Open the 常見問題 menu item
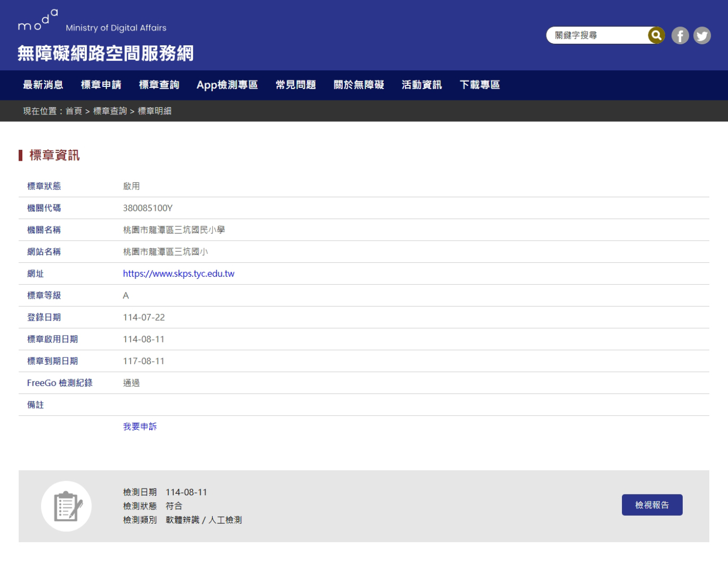728x563 pixels. [x=296, y=85]
